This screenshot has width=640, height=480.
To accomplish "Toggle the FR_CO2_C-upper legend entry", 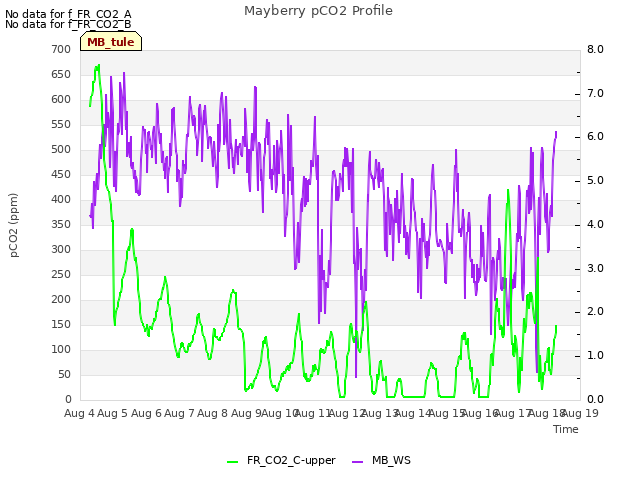I will (x=281, y=460).
